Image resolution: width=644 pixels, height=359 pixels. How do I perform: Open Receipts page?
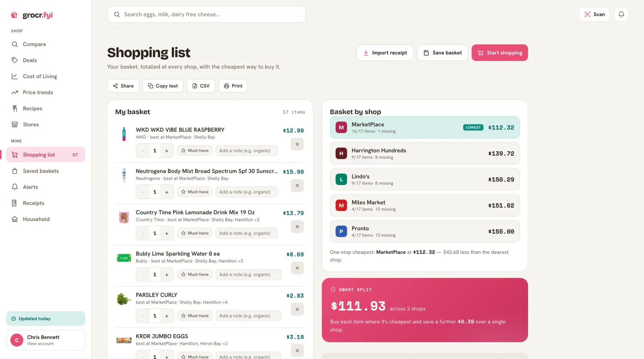[x=46, y=203]
